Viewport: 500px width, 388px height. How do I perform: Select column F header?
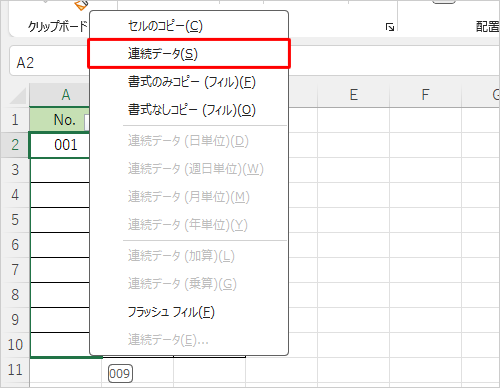[x=425, y=95]
